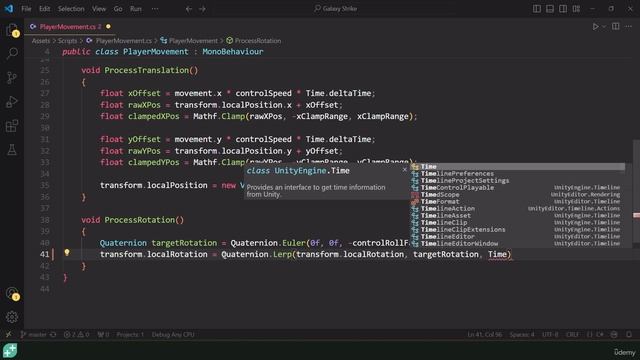Screen dimensions: 640x360
Task: Open the run button dropdown arrow
Action: click(x=604, y=27)
